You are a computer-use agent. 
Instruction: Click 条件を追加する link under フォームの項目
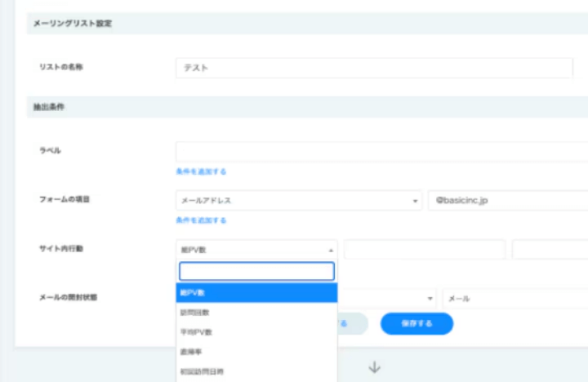201,220
